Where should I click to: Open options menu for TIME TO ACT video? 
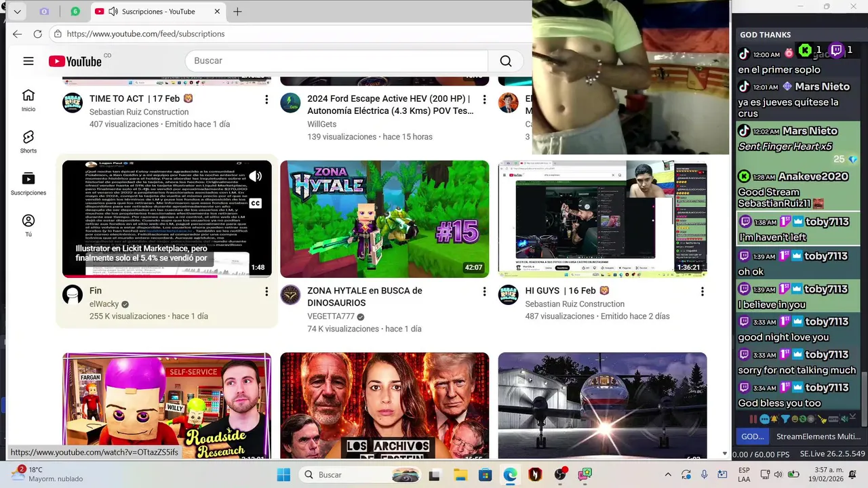[x=267, y=100]
